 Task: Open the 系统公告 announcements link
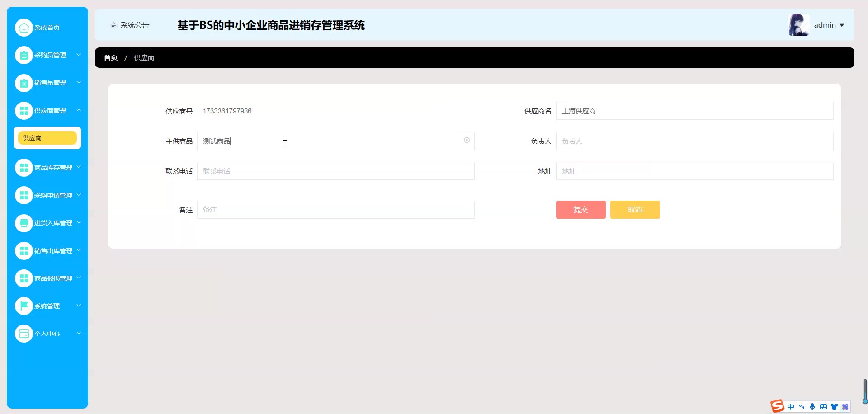pos(130,25)
